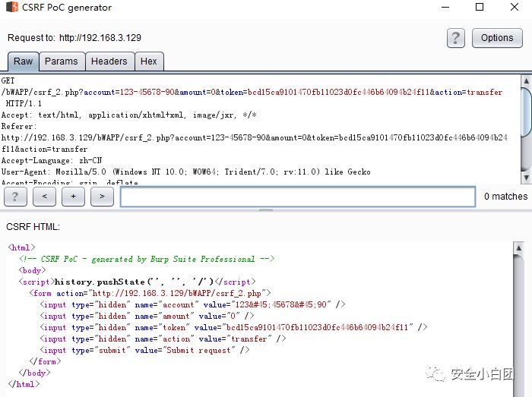Click the hidden input line named token

tap(233, 328)
